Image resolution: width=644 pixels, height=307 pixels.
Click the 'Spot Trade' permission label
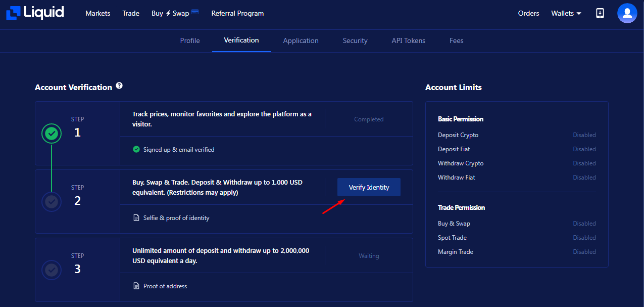pyautogui.click(x=452, y=238)
